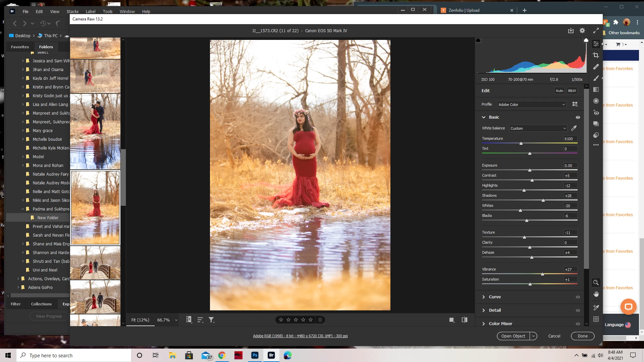Open the Stacks menu
Image resolution: width=644 pixels, height=362 pixels.
[x=72, y=11]
